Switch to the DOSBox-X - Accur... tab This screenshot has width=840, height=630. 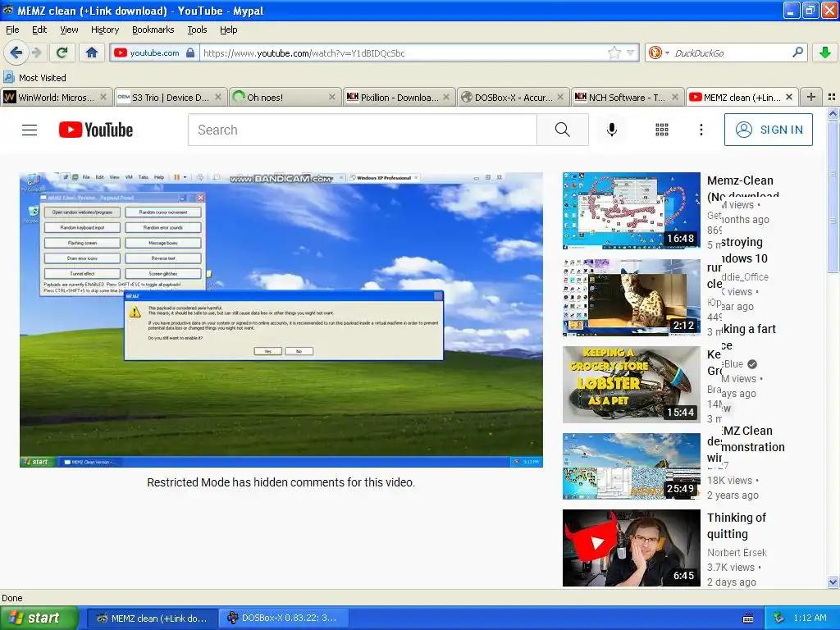(x=513, y=97)
